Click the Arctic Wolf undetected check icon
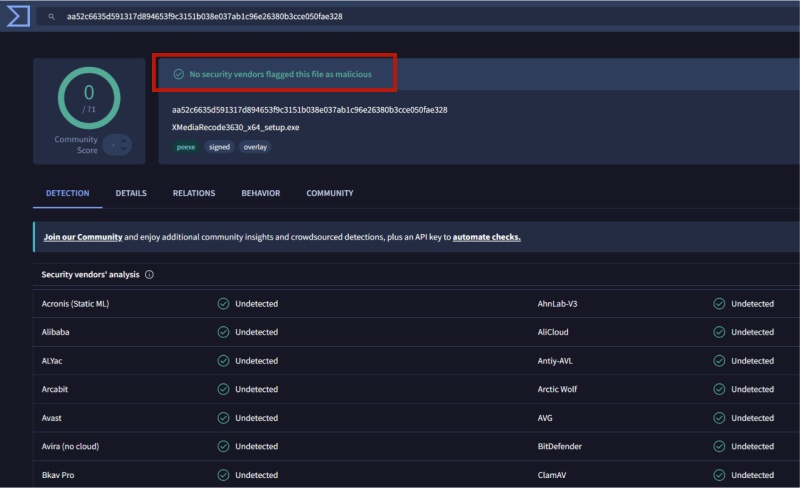The height and width of the screenshot is (488, 800). click(719, 389)
